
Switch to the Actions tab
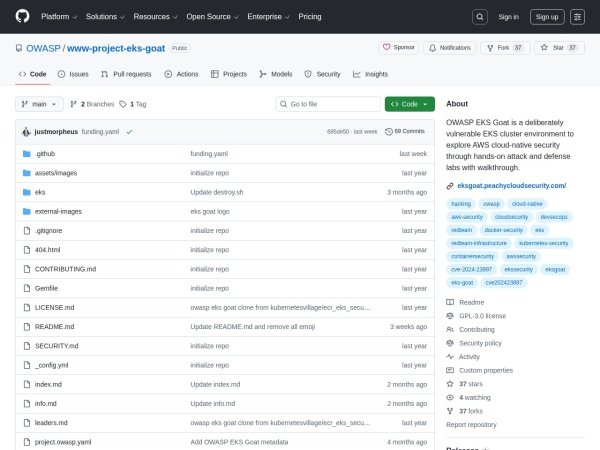[181, 74]
